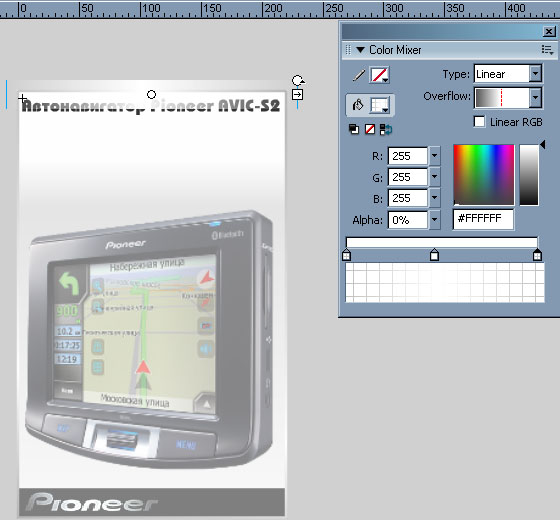Click the Pioneer logo in bottom banner
This screenshot has height=520, width=560.
coord(91,502)
